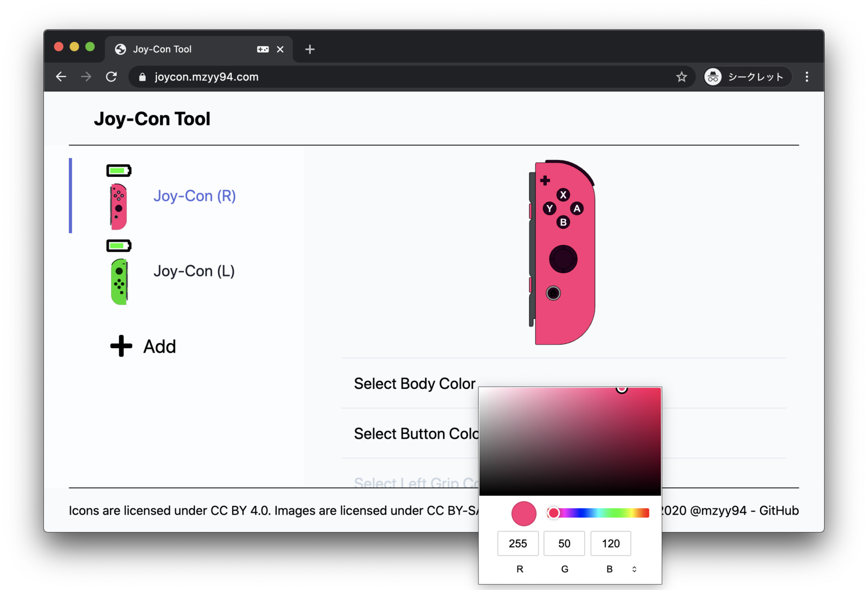Open the GitHub link in the footer
868x590 pixels.
click(778, 510)
